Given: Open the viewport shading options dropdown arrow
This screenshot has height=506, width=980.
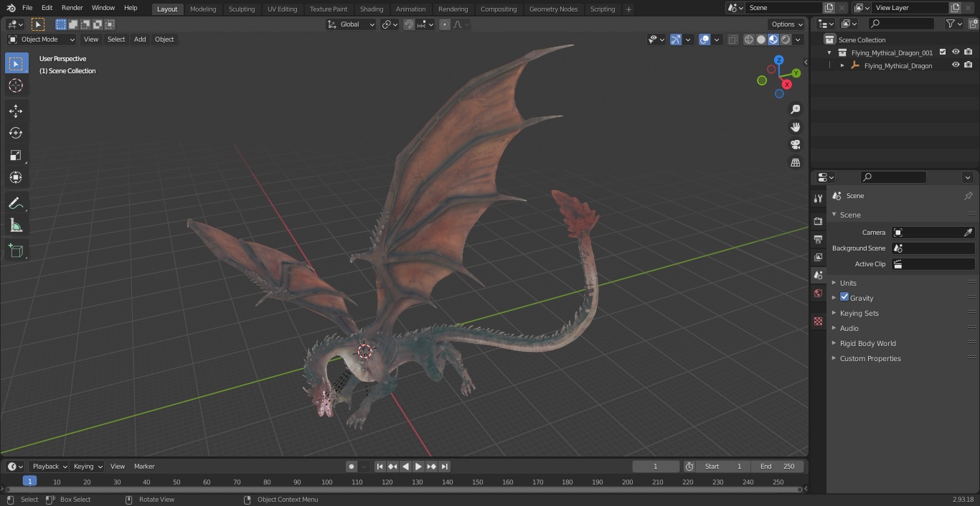Looking at the screenshot, I should pos(798,39).
